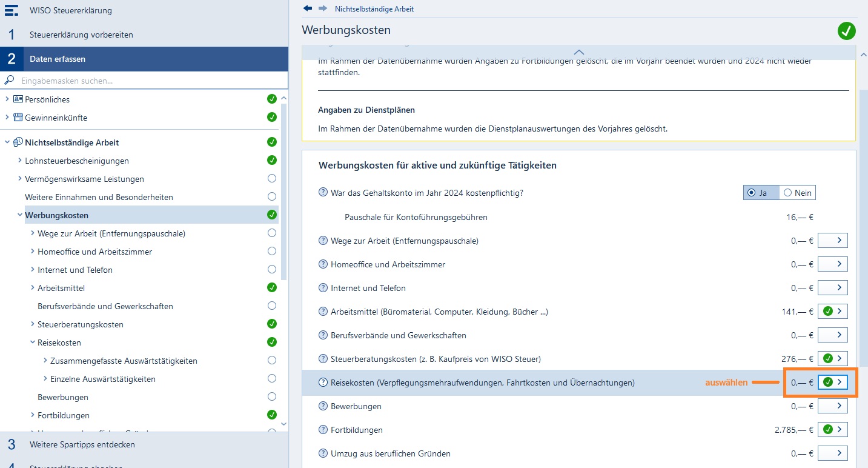Click help icon for Fortbildungen row

323,430
